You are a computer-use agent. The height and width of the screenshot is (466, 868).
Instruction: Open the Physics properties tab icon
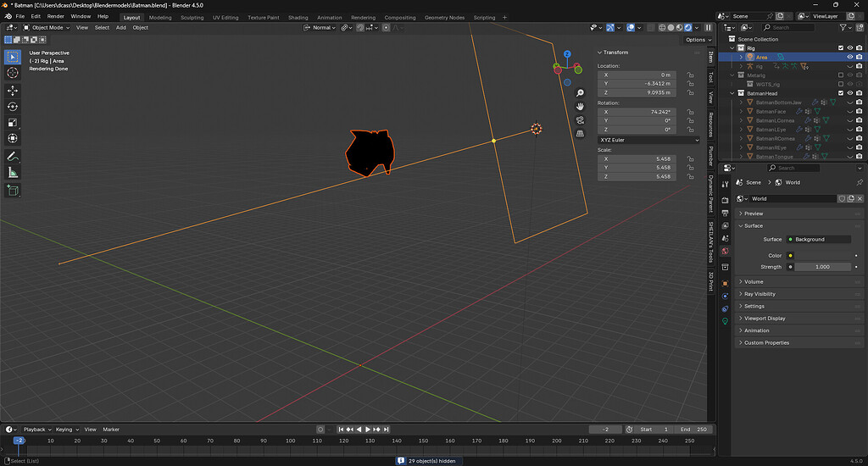coord(726,296)
